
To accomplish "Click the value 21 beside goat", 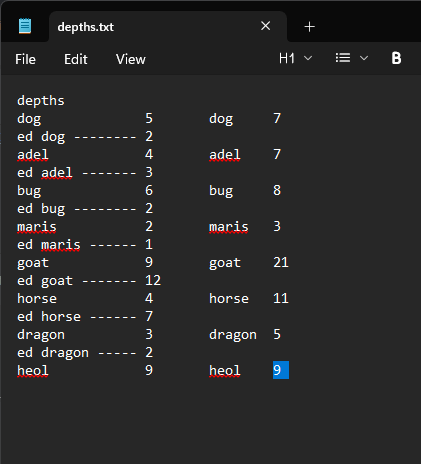I will click(281, 262).
